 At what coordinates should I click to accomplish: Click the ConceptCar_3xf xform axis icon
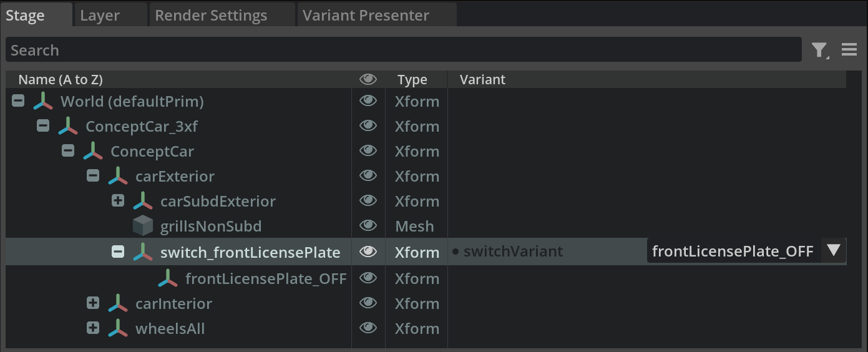point(68,126)
